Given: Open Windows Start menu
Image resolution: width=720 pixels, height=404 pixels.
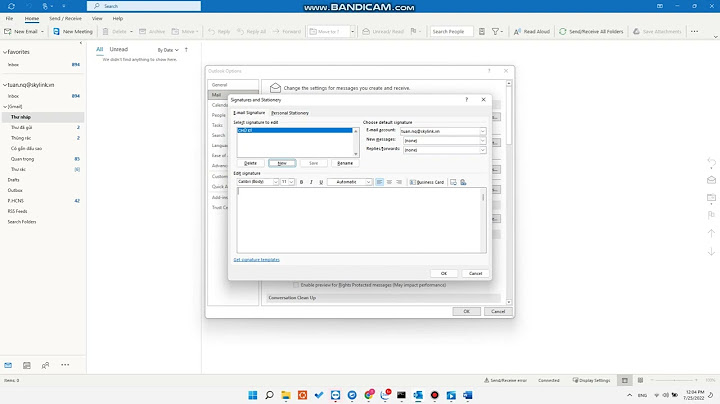Looking at the screenshot, I should 253,395.
